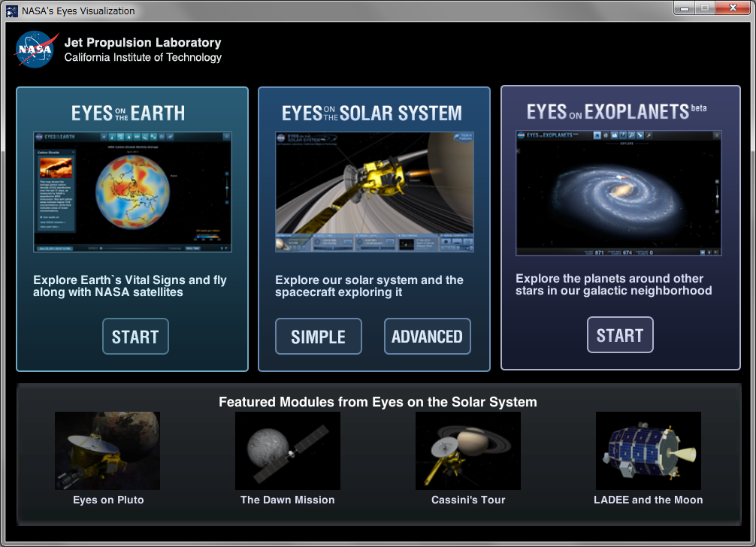Screen dimensions: 756x547
Task: Click the NASA meatball logo
Action: click(35, 50)
